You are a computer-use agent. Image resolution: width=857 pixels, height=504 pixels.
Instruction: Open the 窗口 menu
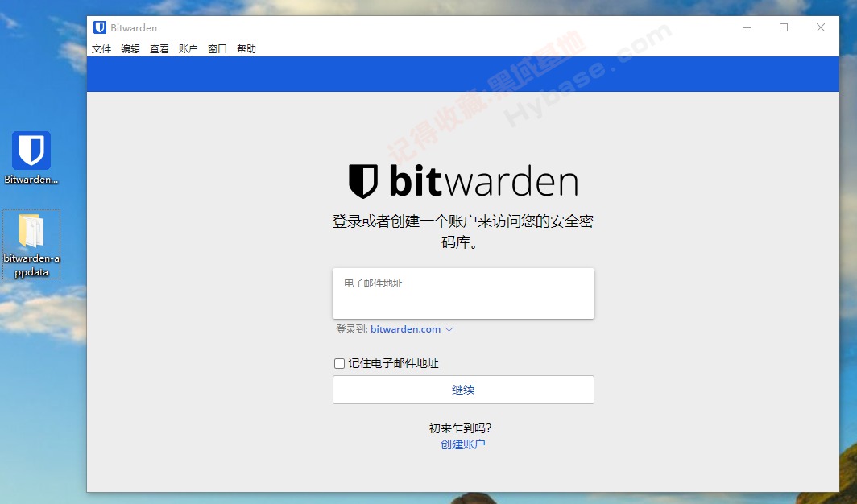[x=217, y=48]
